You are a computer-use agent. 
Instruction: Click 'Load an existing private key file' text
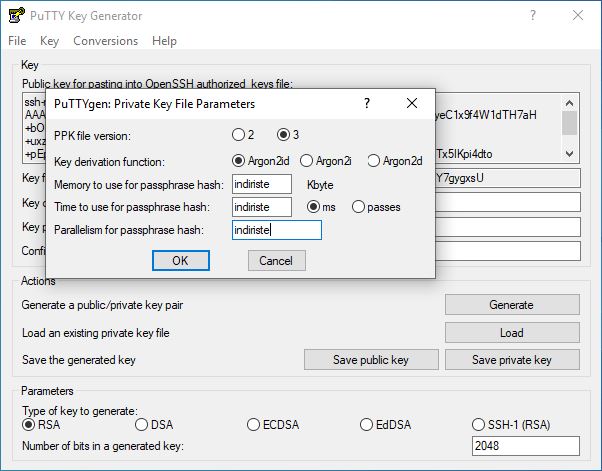(x=96, y=333)
